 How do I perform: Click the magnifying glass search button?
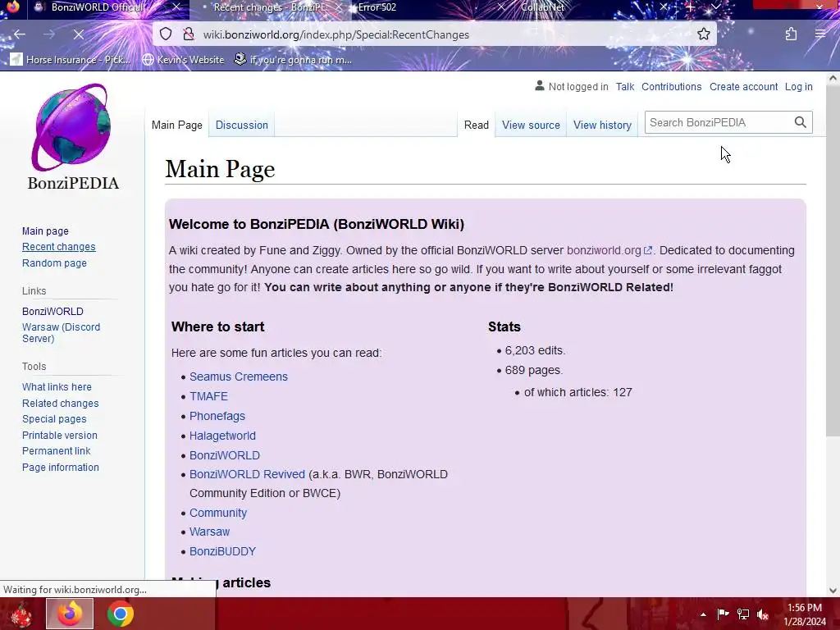pos(801,123)
